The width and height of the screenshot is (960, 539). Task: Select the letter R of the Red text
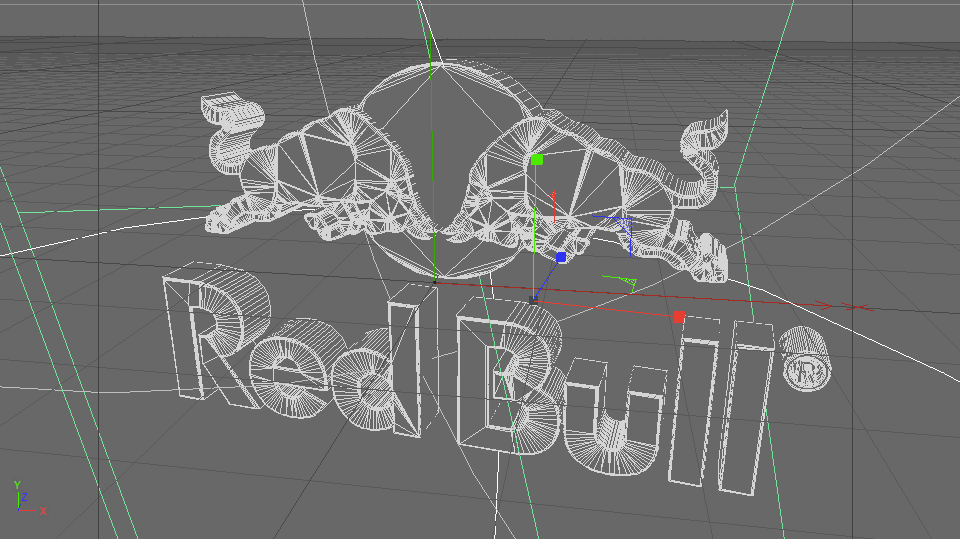[x=214, y=336]
